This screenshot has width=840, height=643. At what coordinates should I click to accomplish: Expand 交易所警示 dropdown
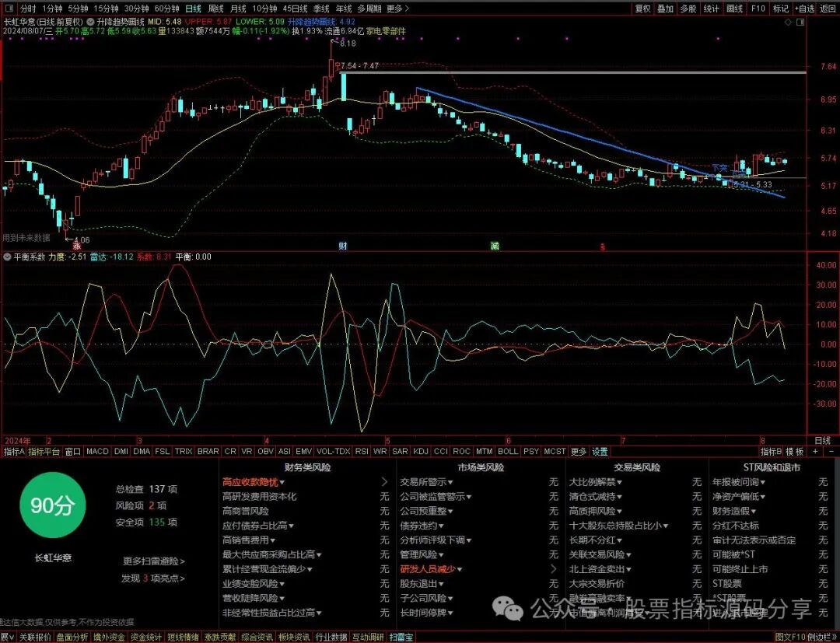click(426, 482)
